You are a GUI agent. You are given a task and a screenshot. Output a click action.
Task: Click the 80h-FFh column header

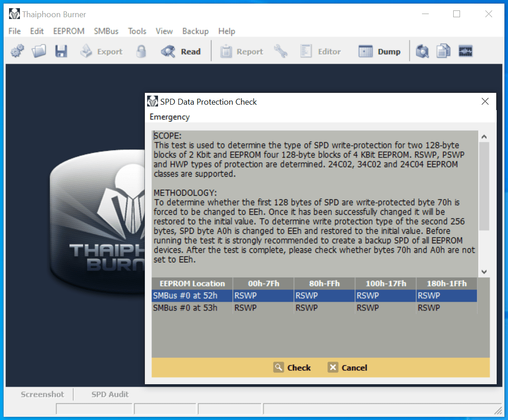coord(324,284)
